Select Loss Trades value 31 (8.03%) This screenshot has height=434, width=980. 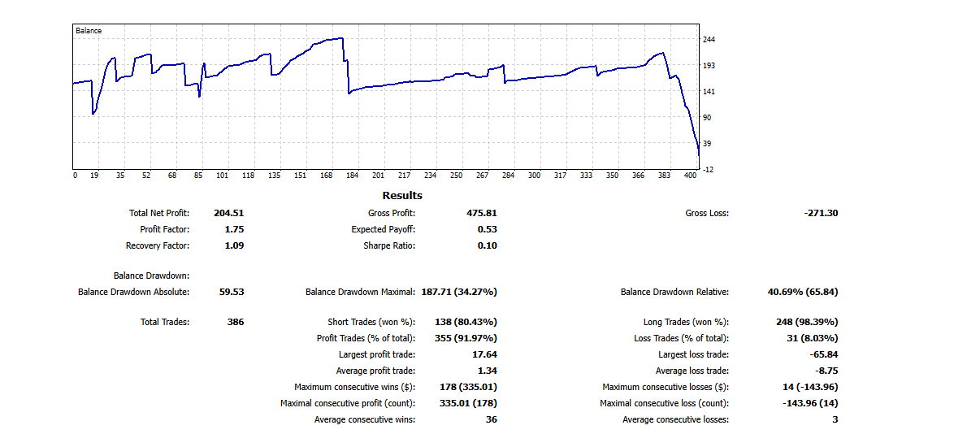[813, 339]
